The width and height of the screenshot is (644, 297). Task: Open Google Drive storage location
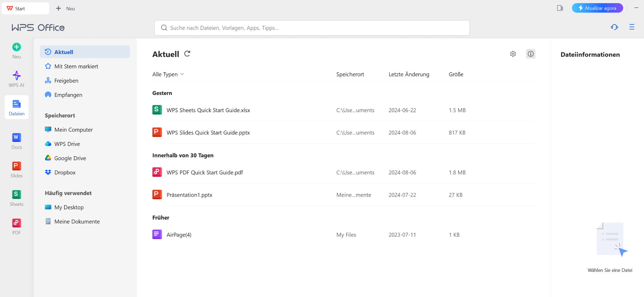70,158
